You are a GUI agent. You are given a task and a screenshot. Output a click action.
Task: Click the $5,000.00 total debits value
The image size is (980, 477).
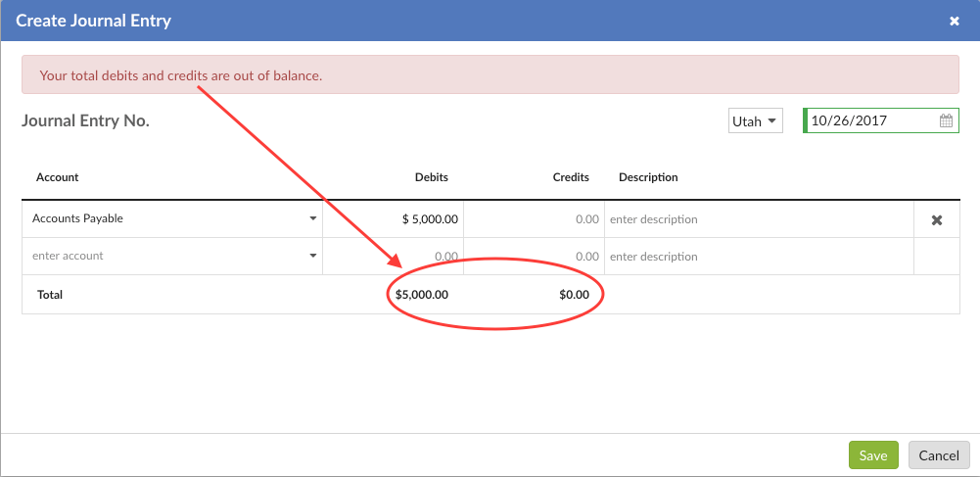[x=422, y=294]
